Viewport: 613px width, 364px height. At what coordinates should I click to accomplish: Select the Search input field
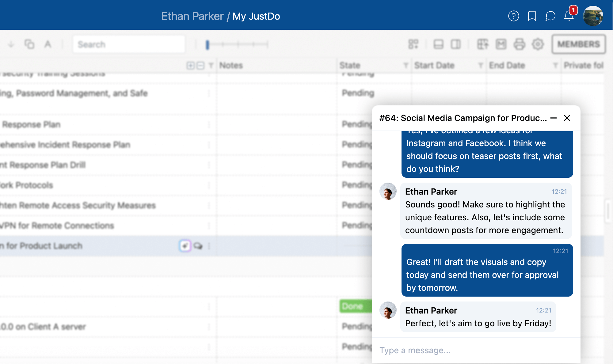tap(128, 44)
